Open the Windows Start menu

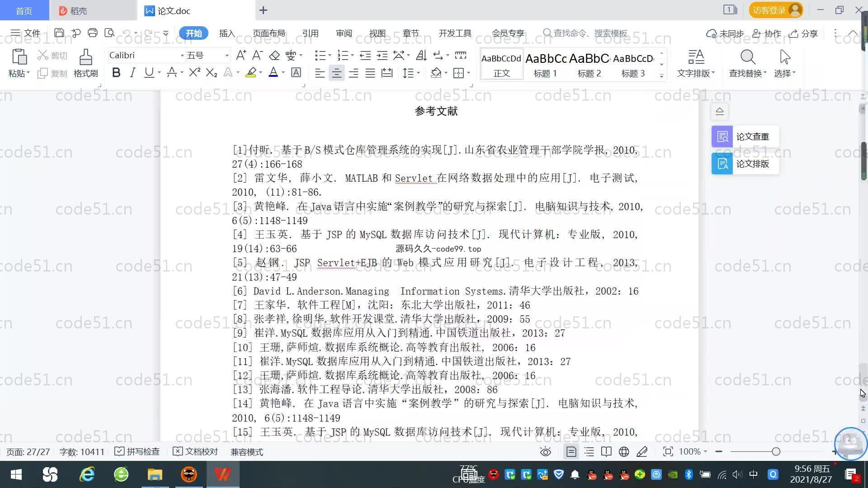click(x=16, y=474)
